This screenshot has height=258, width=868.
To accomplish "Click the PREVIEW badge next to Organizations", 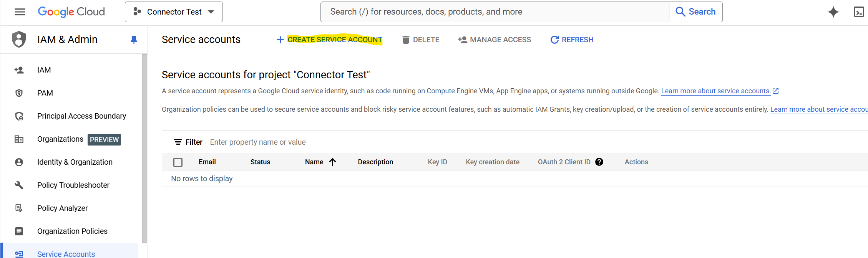I will click(x=104, y=139).
